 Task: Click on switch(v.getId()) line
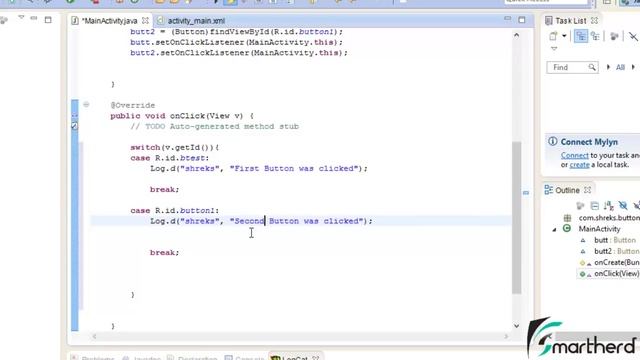(175, 147)
